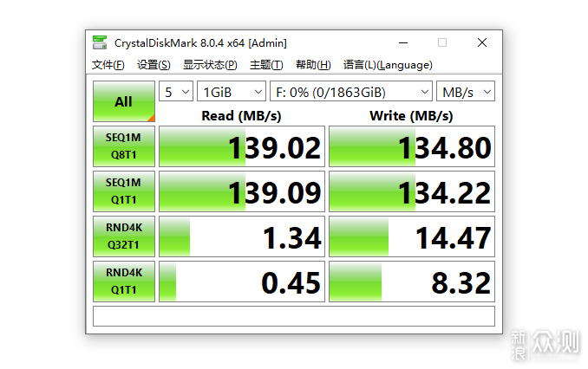Run the SEQ1M Q1T1 test
Viewport: 588px width, 369px height.
[x=124, y=191]
